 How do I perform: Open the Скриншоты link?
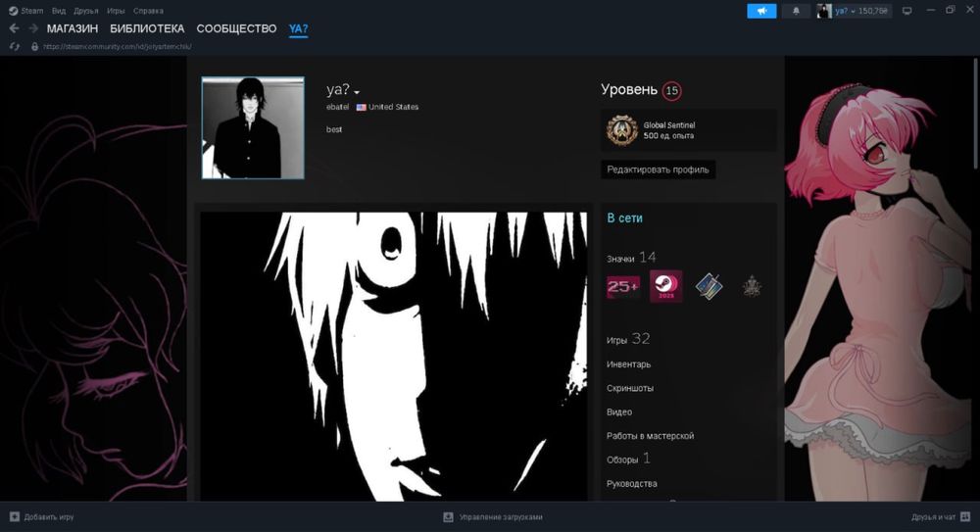[x=630, y=388]
